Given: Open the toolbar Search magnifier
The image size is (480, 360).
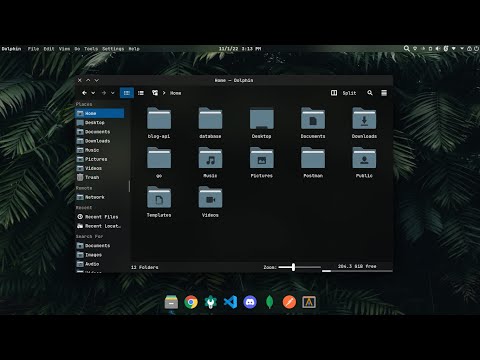Looking at the screenshot, I should [x=370, y=93].
